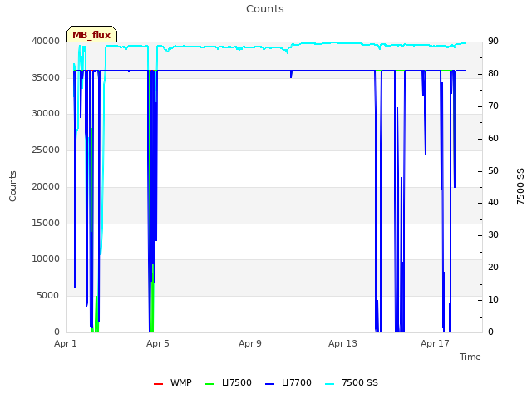
Task: Click the cyan 7500 SS legend swatch
Action: click(329, 384)
